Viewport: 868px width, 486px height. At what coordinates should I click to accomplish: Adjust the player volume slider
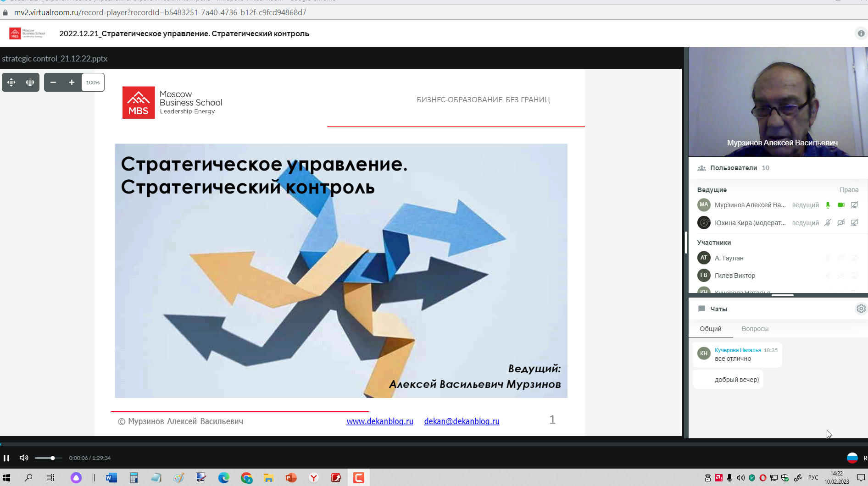48,458
